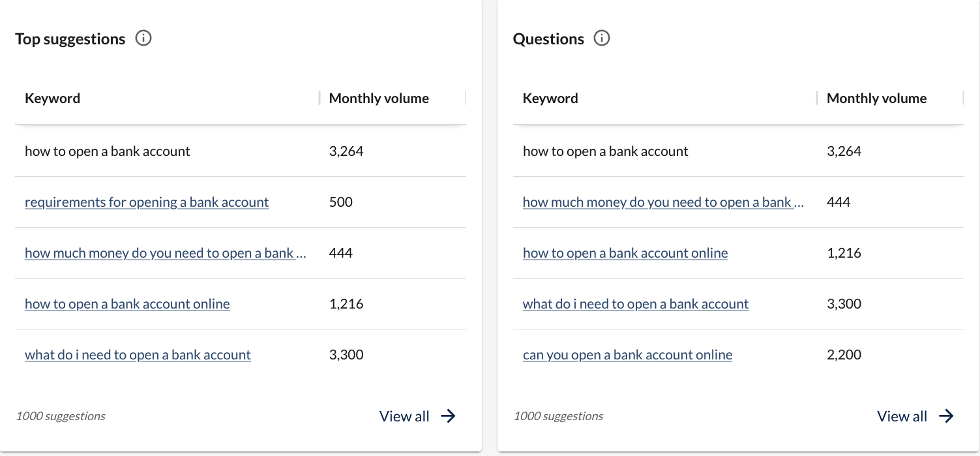Click the info icon beside Top suggestions

pyautogui.click(x=143, y=38)
